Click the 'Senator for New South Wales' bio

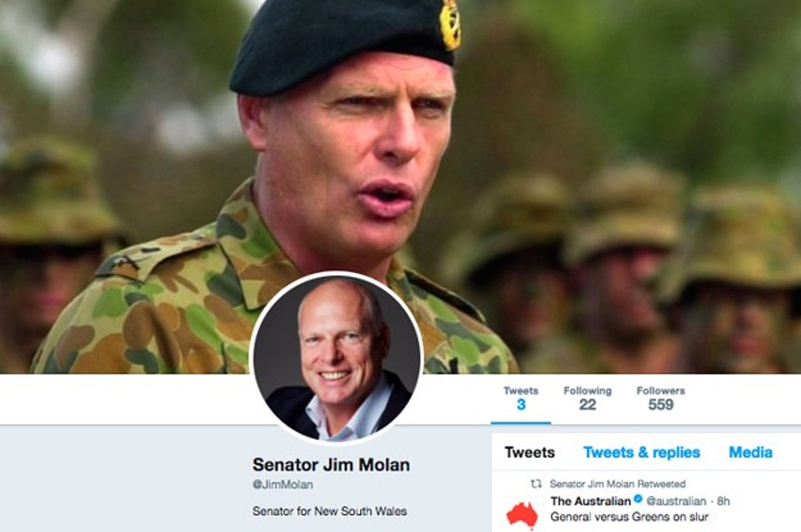330,511
